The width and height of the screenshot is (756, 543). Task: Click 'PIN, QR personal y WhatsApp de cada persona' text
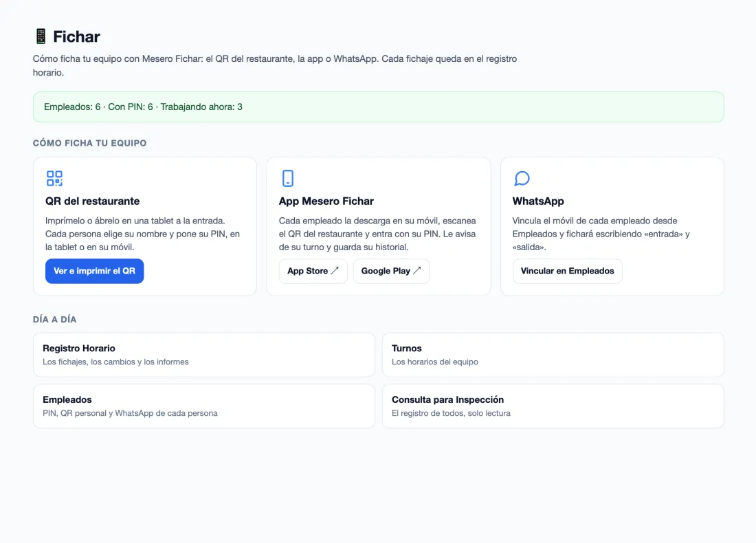pos(130,413)
